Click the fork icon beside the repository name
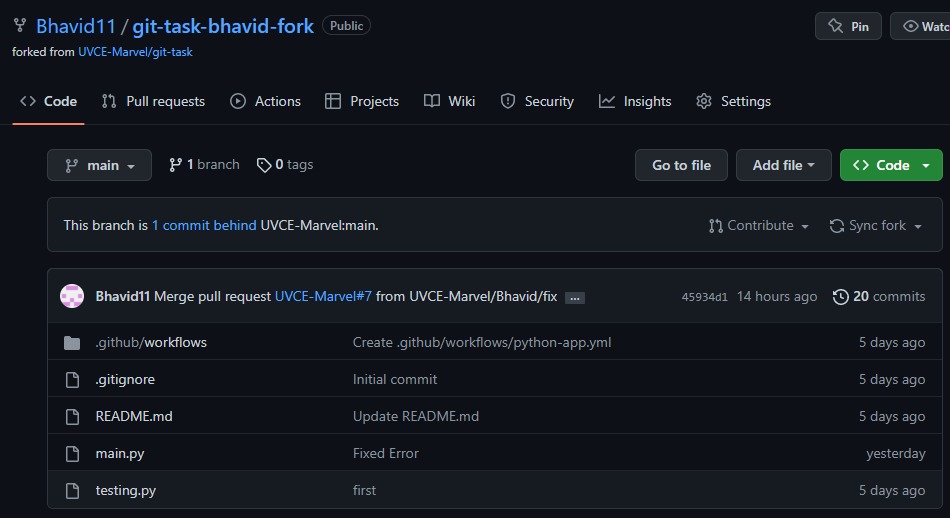This screenshot has width=950, height=518. (x=20, y=25)
